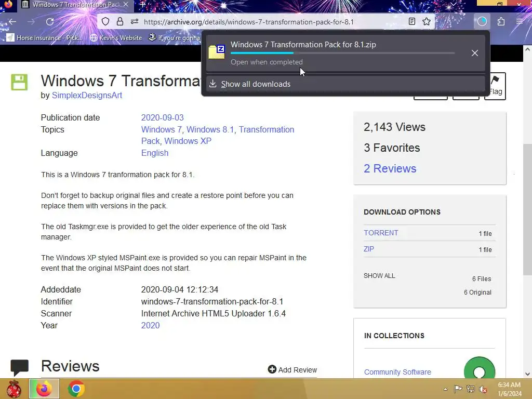Switch to Firefox on the taskbar
The width and height of the screenshot is (532, 399).
tap(44, 389)
